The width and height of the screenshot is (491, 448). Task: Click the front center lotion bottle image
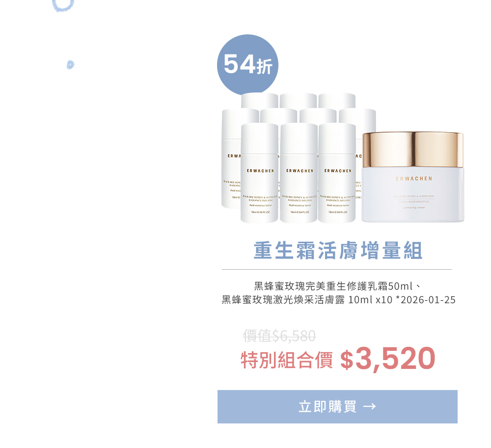point(299,173)
